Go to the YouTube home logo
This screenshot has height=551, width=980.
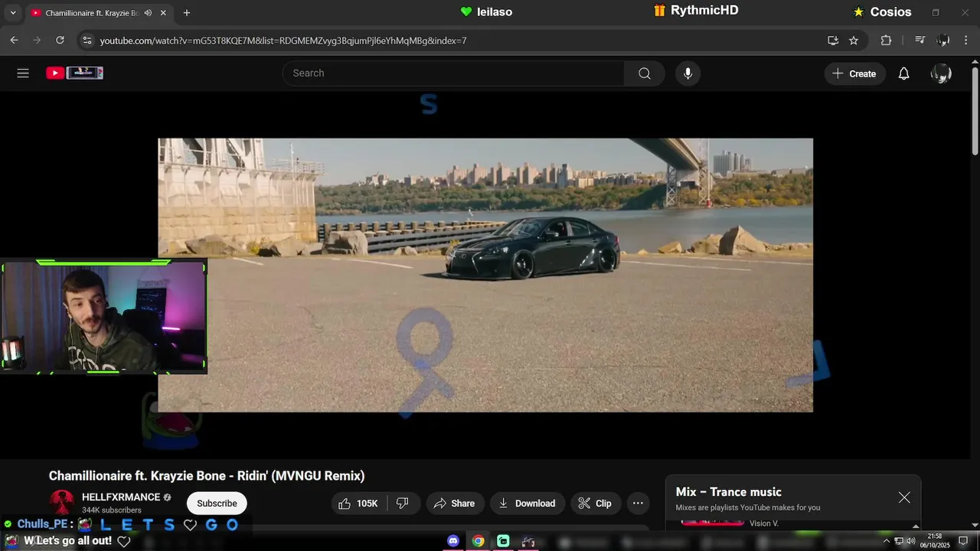(x=74, y=73)
